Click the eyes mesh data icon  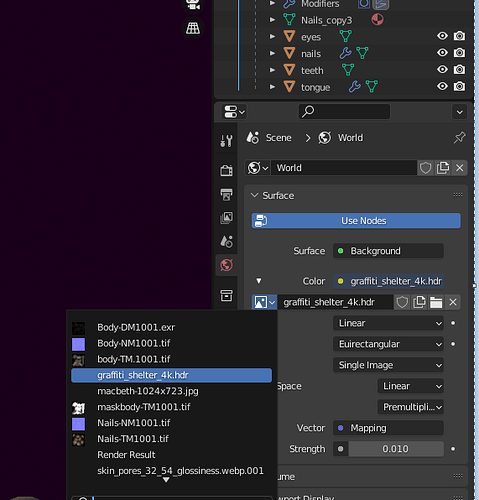pyautogui.click(x=346, y=36)
